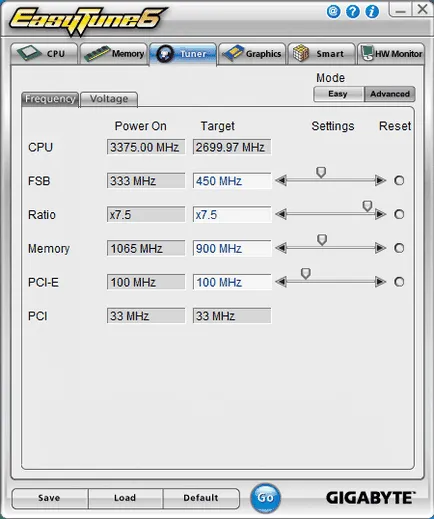Show the HW Monitor tab
This screenshot has width=434, height=519.
(391, 53)
